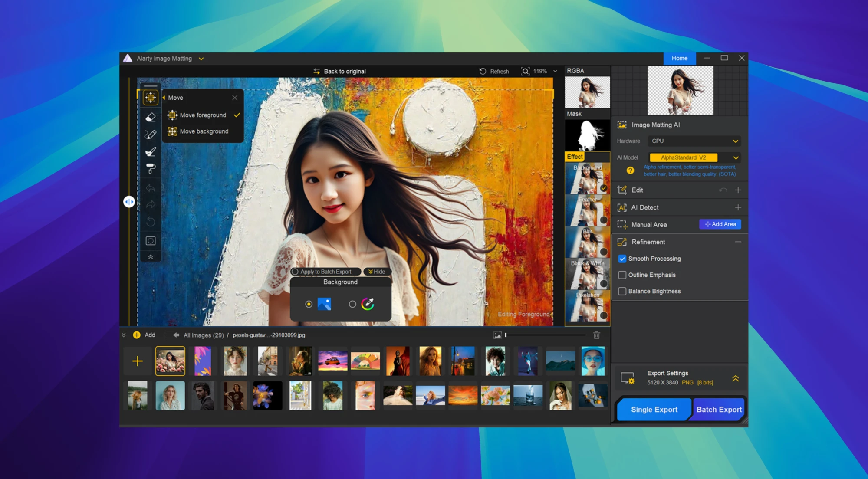Choose Move background menu option
The image size is (868, 479).
pos(204,131)
